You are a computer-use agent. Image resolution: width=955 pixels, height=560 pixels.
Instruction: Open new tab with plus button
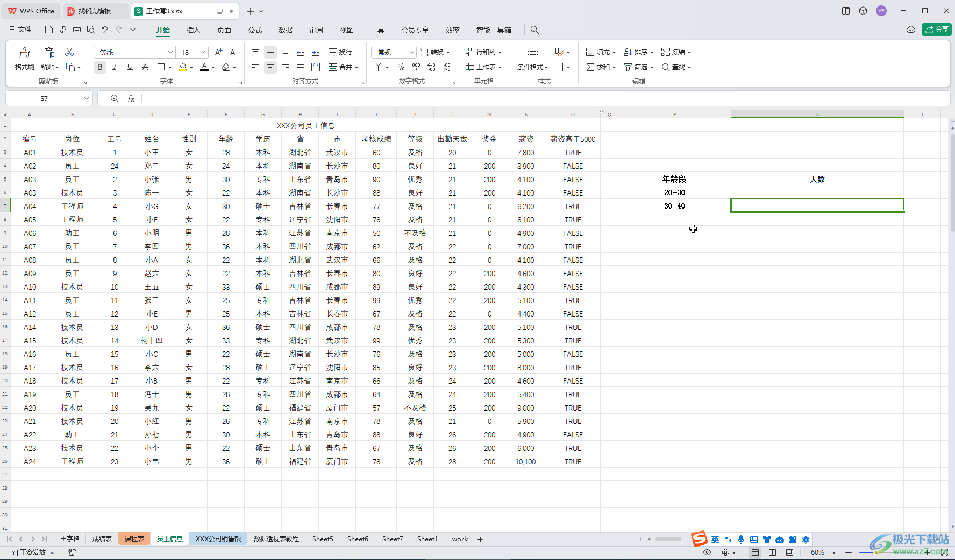coord(251,11)
